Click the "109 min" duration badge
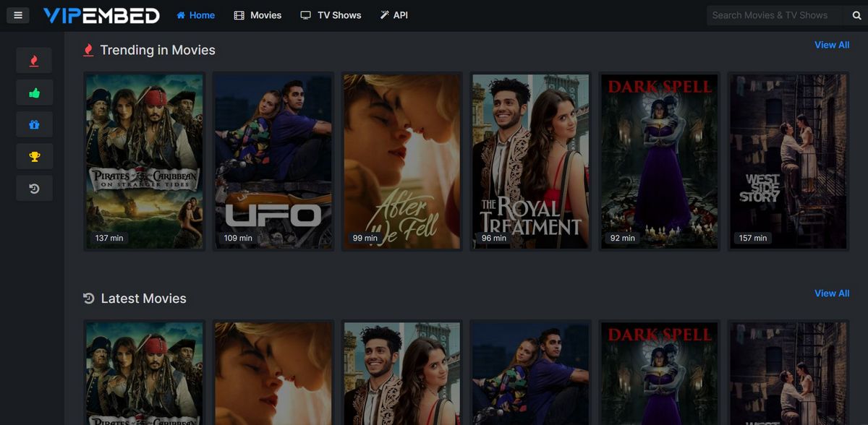Screen dimensions: 868x425 238,238
